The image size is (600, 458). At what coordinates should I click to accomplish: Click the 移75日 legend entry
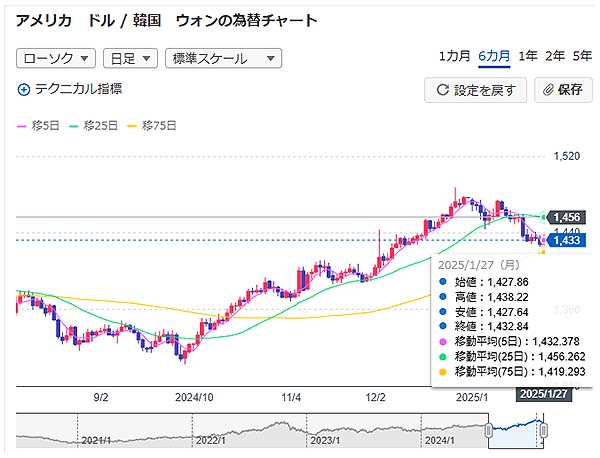coord(152,126)
